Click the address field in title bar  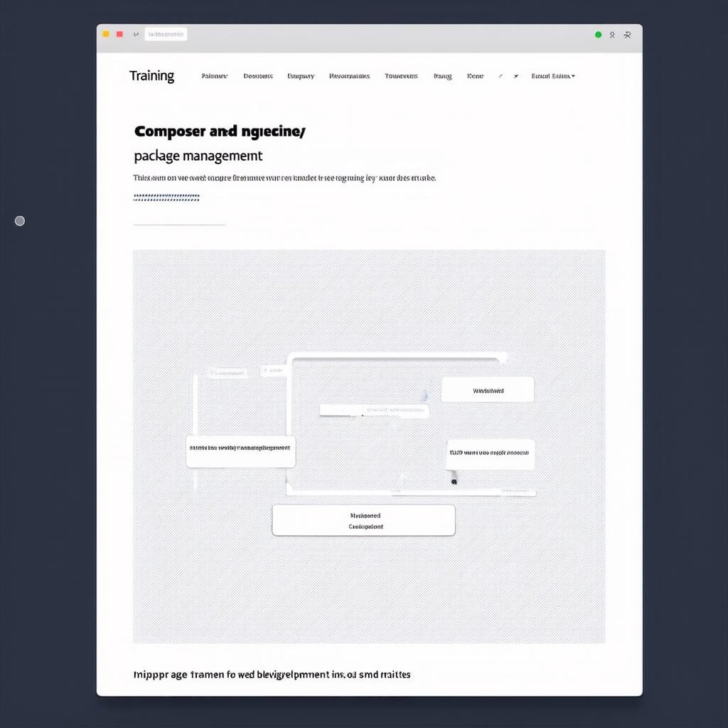coord(166,34)
